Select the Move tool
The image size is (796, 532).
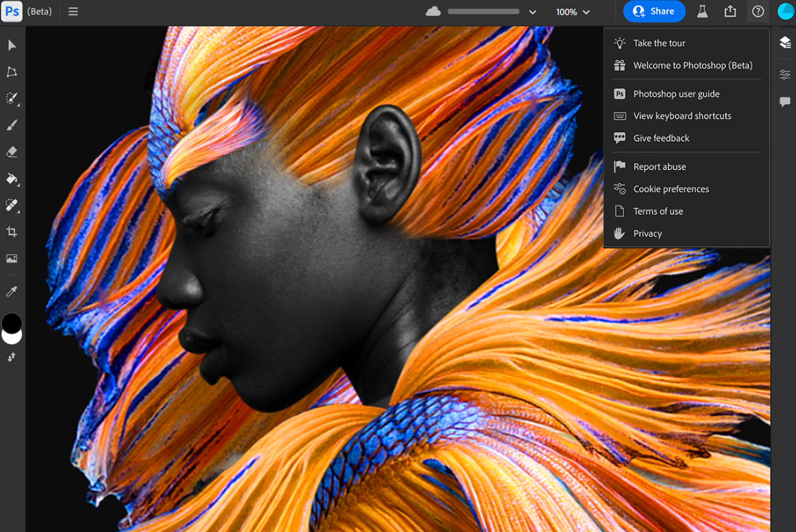pyautogui.click(x=12, y=45)
